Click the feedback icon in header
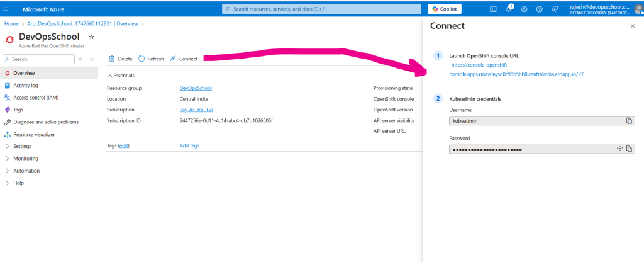The height and width of the screenshot is (262, 644). click(x=554, y=9)
